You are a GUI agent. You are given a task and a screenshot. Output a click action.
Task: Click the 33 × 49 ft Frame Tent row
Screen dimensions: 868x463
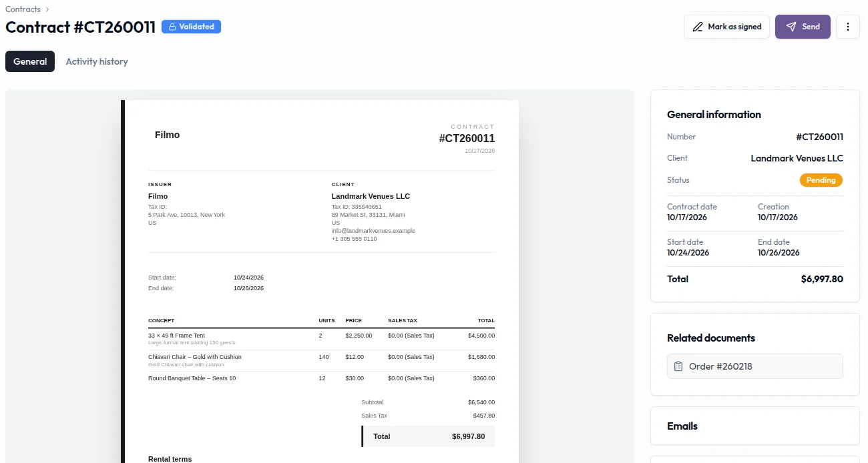[x=321, y=339]
